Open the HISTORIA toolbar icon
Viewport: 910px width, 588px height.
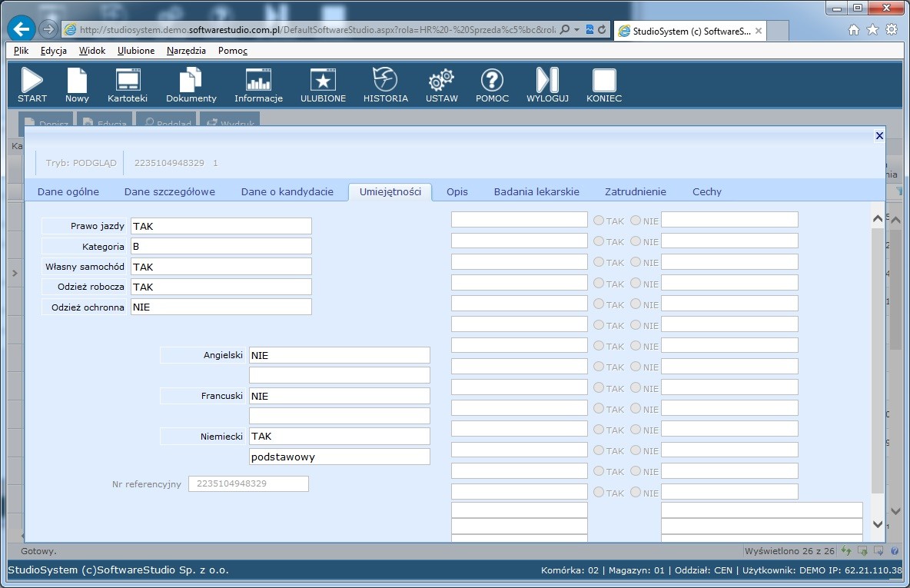tap(385, 85)
